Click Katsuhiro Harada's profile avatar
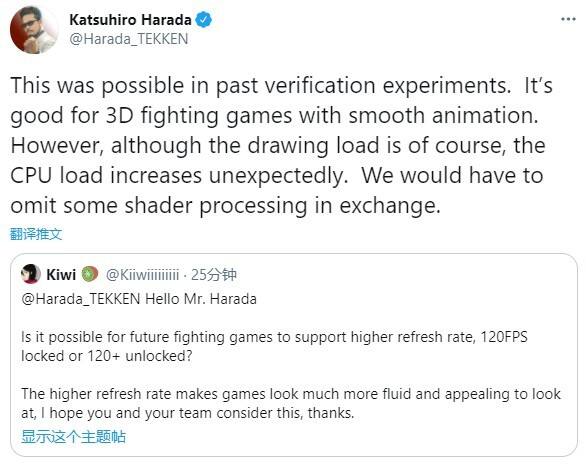This screenshot has width=588, height=464. coord(34,30)
